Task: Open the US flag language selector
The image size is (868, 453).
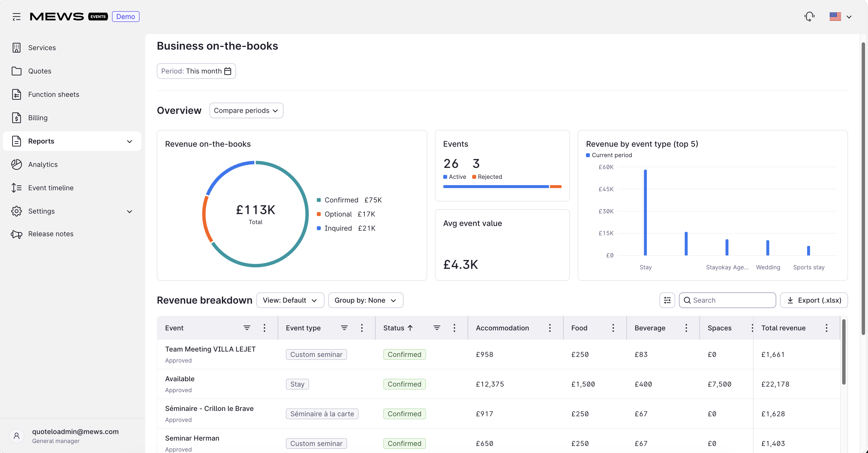Action: point(840,17)
